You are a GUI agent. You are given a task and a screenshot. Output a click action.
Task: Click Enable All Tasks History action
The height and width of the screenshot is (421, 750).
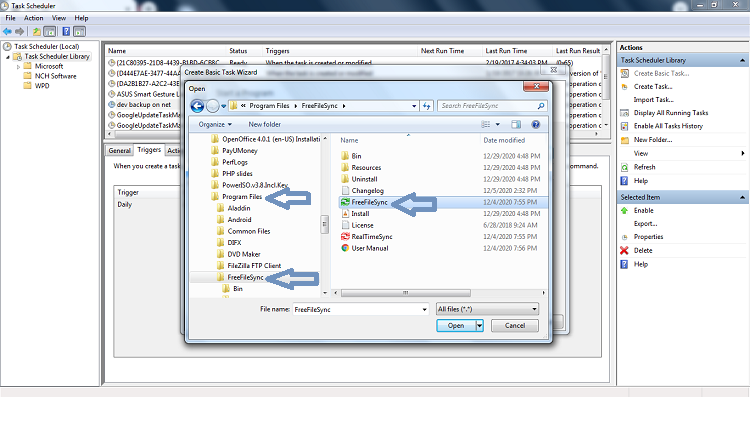668,126
